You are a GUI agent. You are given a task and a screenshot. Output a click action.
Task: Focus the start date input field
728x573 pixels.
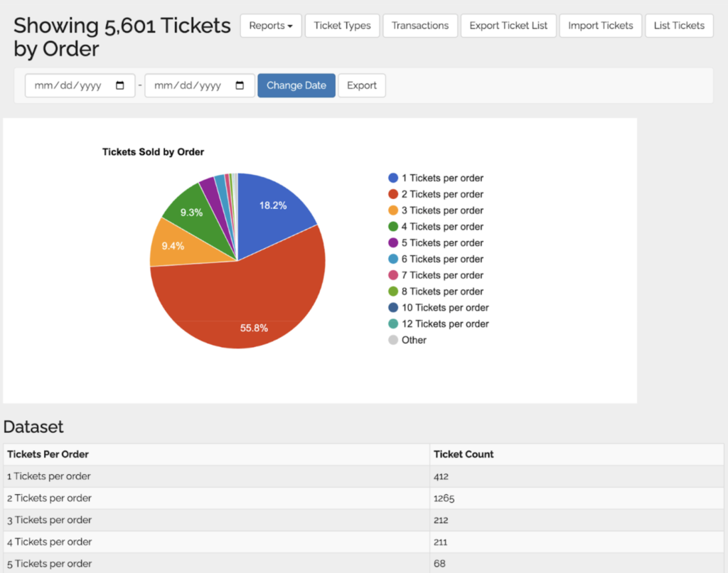pyautogui.click(x=68, y=85)
